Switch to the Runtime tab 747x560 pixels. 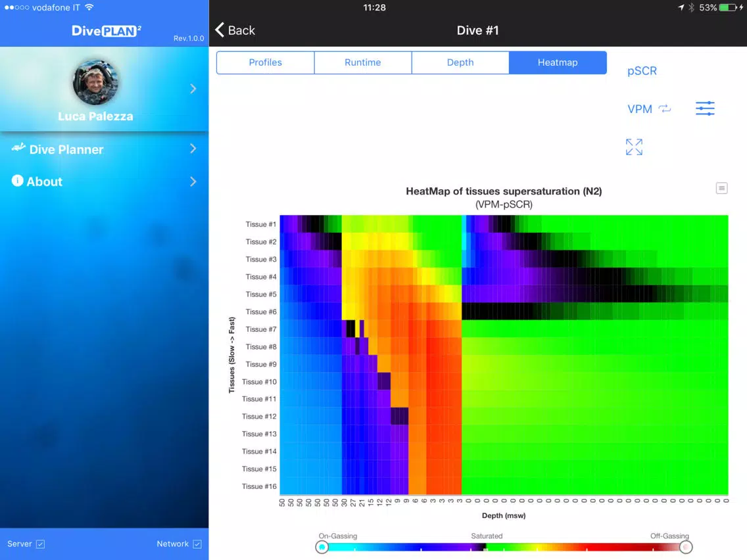pyautogui.click(x=363, y=62)
